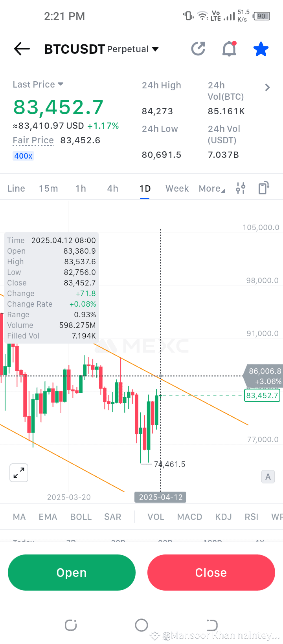Screen dimensions: 283x644
Task: Select the 4h chart interval
Action: [x=112, y=188]
